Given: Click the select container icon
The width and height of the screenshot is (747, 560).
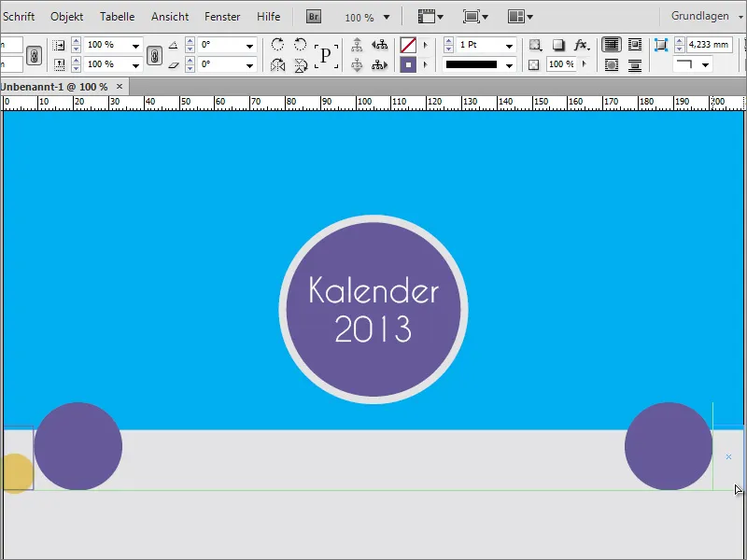Looking at the screenshot, I should 357,45.
